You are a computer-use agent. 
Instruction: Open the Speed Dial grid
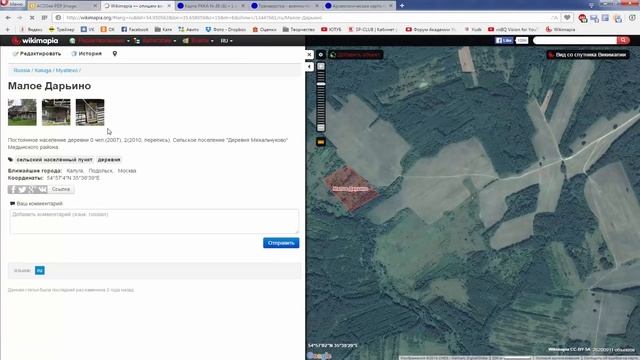click(44, 18)
